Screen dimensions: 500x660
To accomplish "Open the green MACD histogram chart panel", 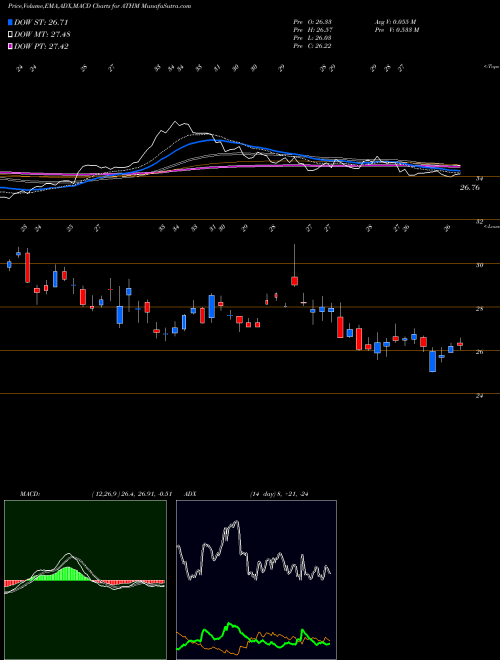I will point(85,580).
